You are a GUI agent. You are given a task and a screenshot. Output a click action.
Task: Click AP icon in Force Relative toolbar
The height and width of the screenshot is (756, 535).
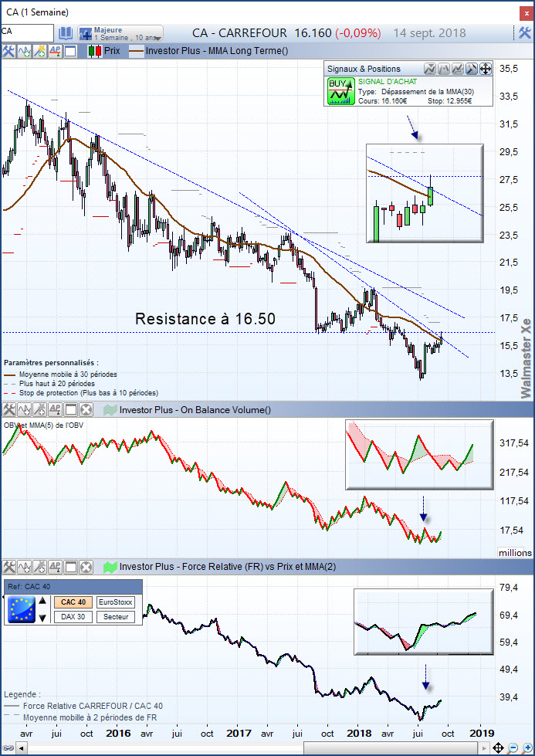55,567
